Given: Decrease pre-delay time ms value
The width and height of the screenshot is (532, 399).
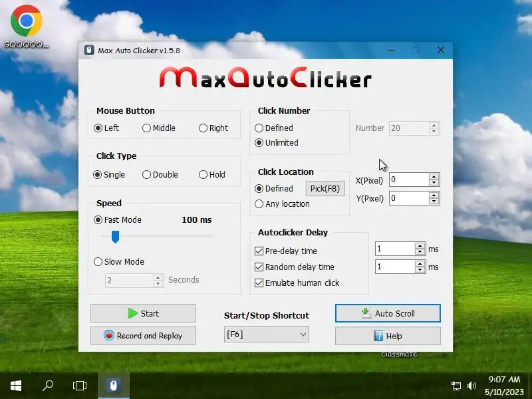Looking at the screenshot, I should pos(420,252).
